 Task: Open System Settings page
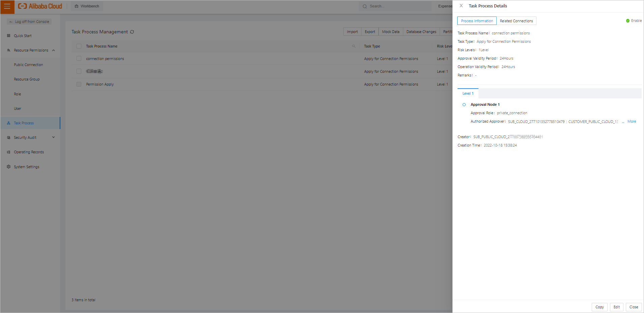26,167
